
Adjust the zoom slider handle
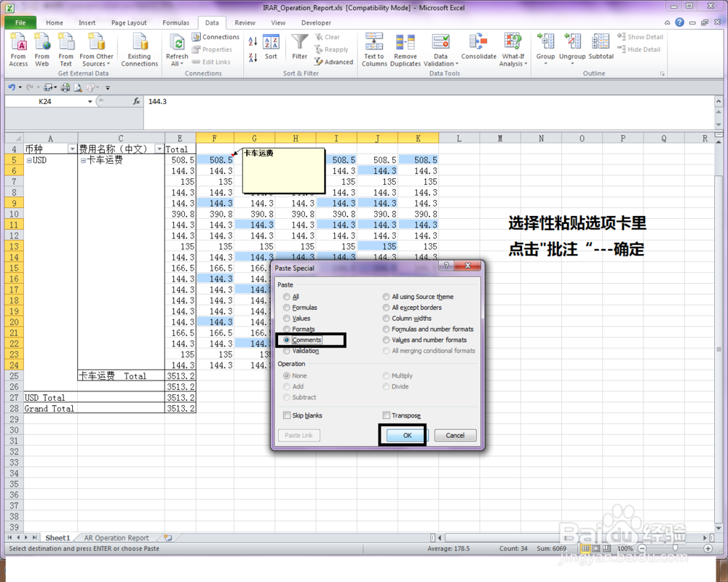[x=675, y=549]
